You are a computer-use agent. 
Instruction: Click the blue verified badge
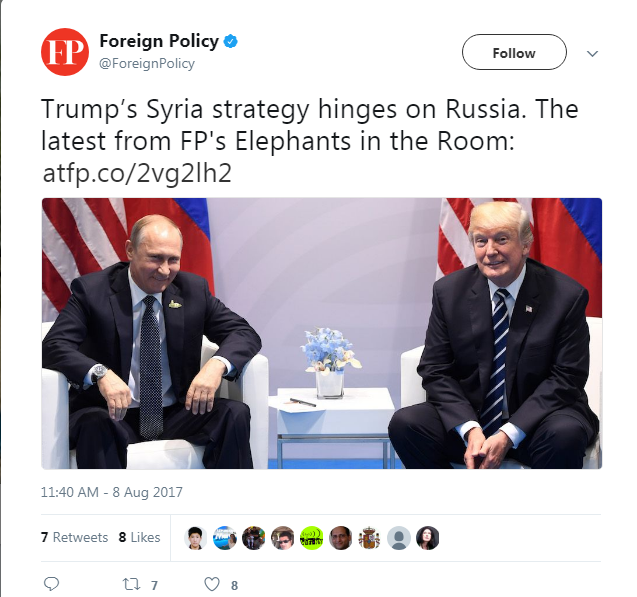point(231,41)
